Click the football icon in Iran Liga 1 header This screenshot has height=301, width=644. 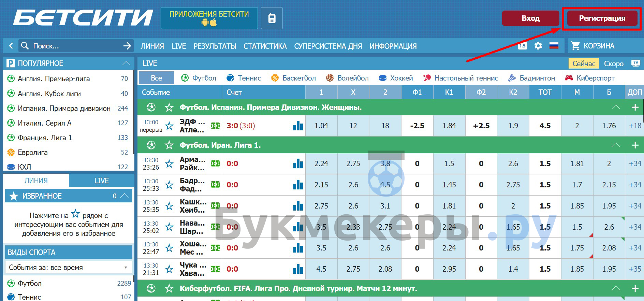point(151,145)
